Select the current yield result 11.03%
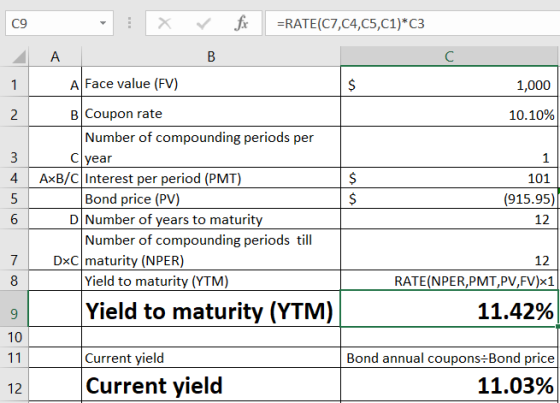Image resolution: width=560 pixels, height=403 pixels. (x=449, y=384)
